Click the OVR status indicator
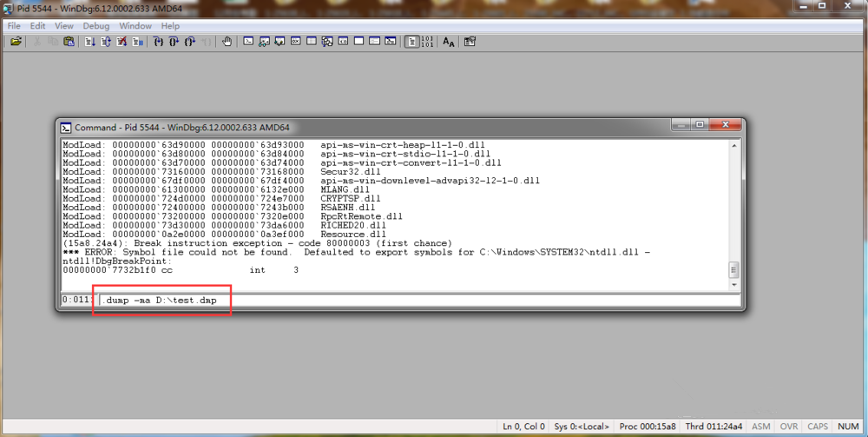The height and width of the screenshot is (437, 868). click(789, 427)
